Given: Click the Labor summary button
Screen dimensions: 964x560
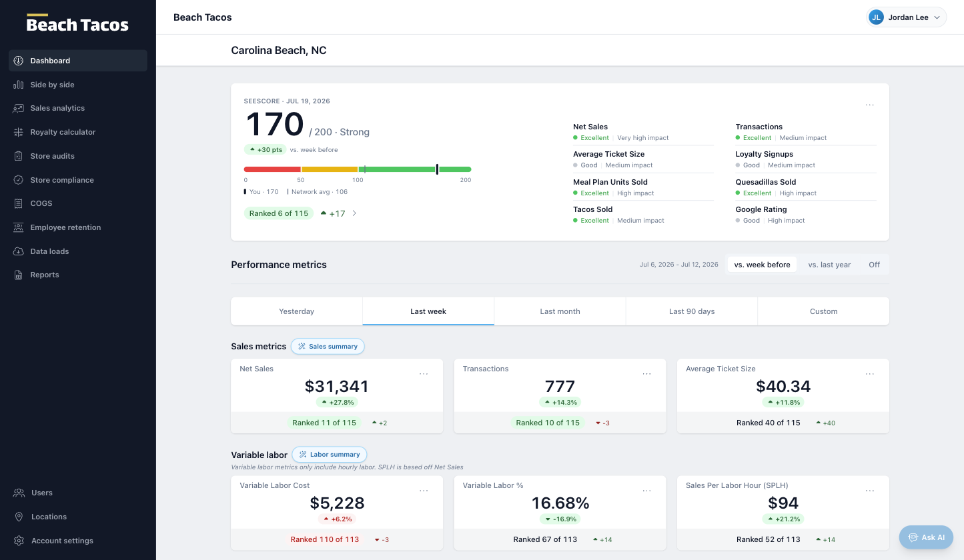Looking at the screenshot, I should 330,455.
